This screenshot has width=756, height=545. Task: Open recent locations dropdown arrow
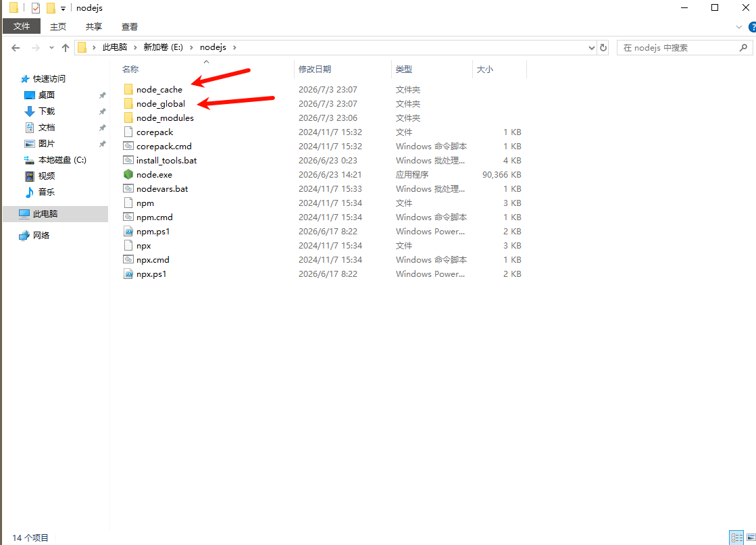[51, 48]
